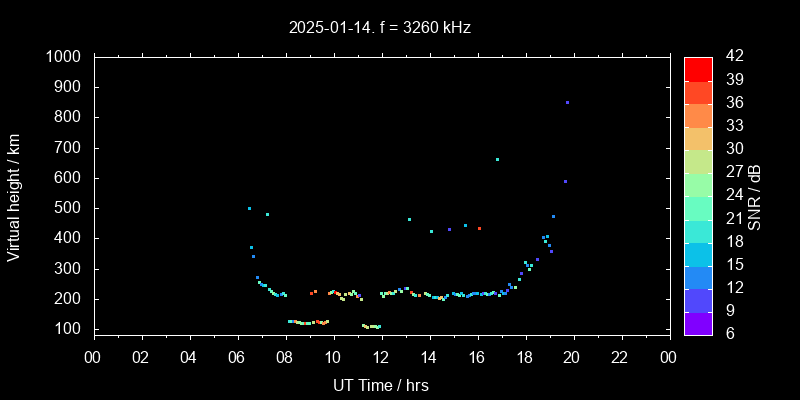800x400 pixels.
Task: Click the orange 33–36 dB colorbar segment
Action: click(x=698, y=115)
